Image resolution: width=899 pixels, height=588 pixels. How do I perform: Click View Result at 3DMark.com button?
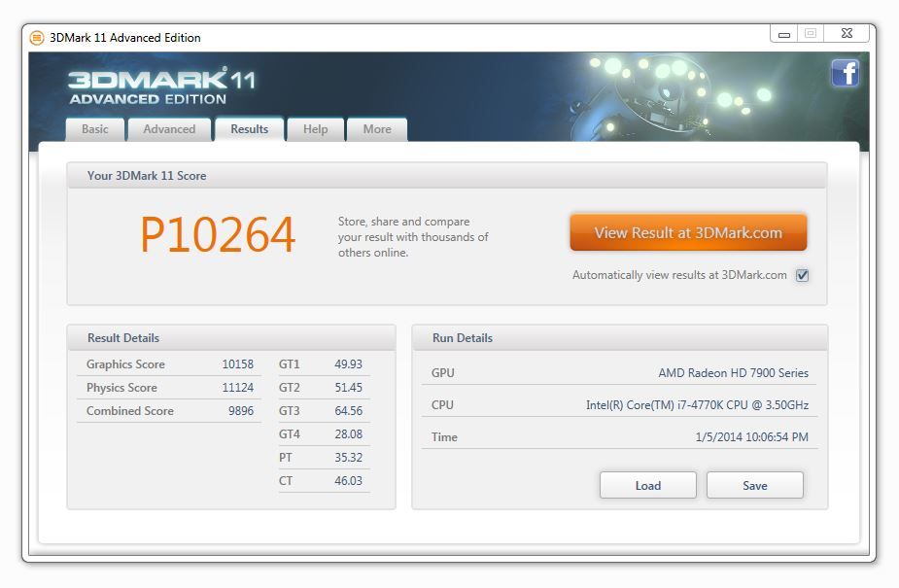pyautogui.click(x=688, y=232)
